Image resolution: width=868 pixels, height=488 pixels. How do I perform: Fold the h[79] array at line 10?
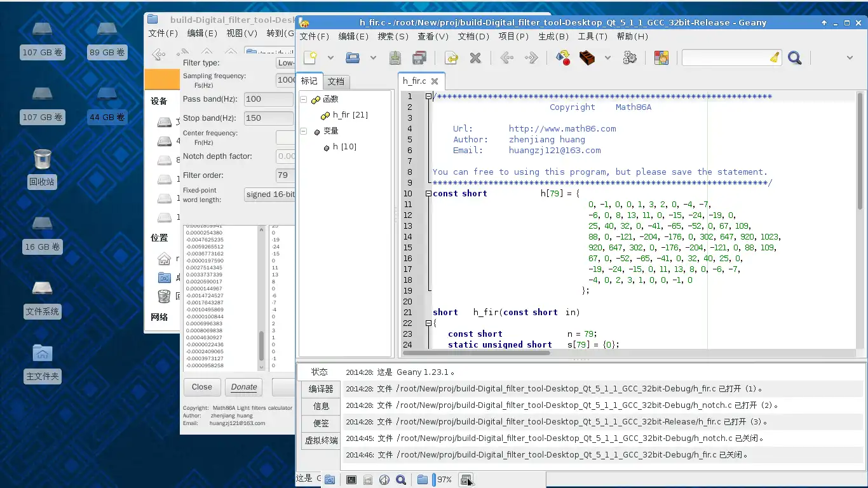coord(428,194)
